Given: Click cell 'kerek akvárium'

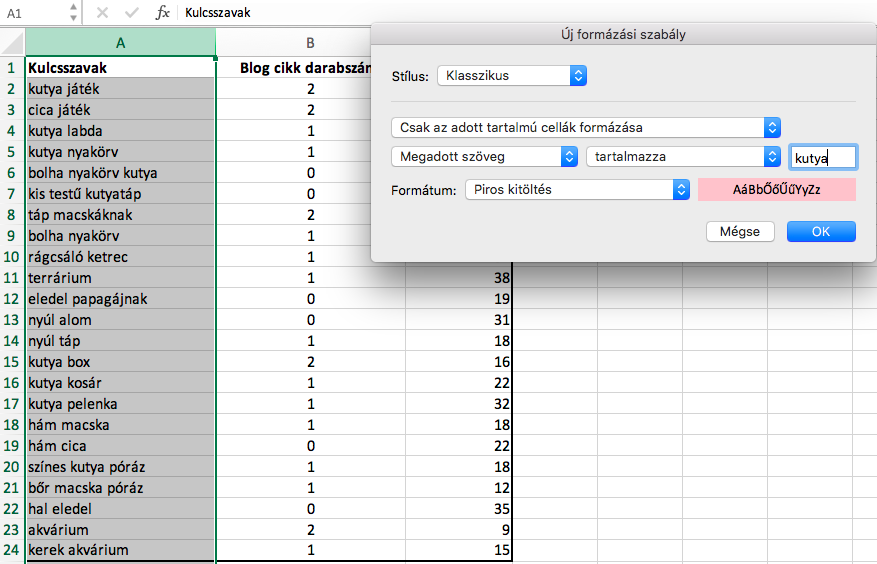Looking at the screenshot, I should pos(120,551).
